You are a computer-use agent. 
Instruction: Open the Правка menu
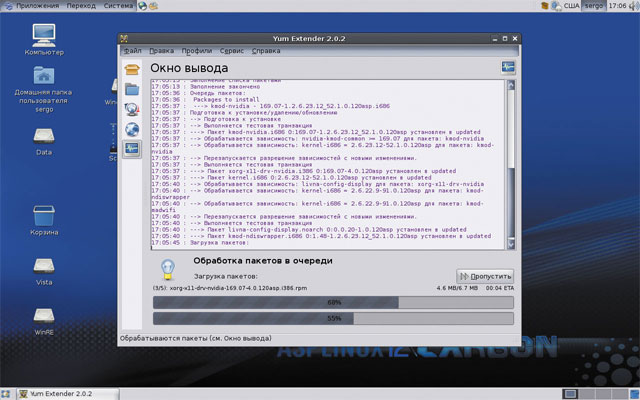(x=161, y=51)
